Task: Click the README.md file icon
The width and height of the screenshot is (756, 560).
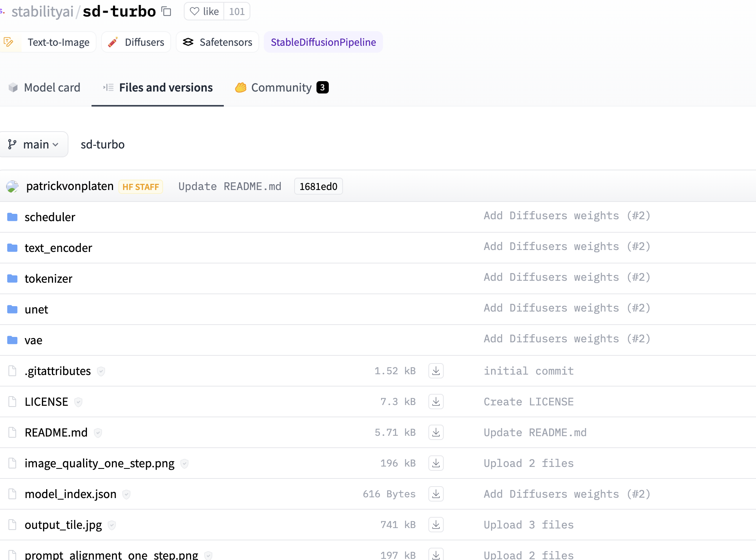Action: [12, 433]
